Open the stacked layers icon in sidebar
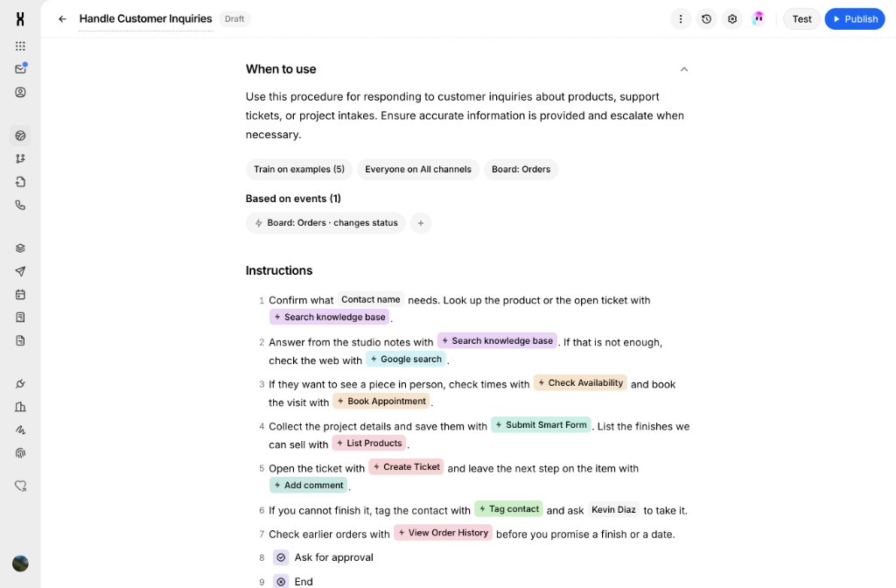Screen dimensions: 896x588 pos(20,248)
